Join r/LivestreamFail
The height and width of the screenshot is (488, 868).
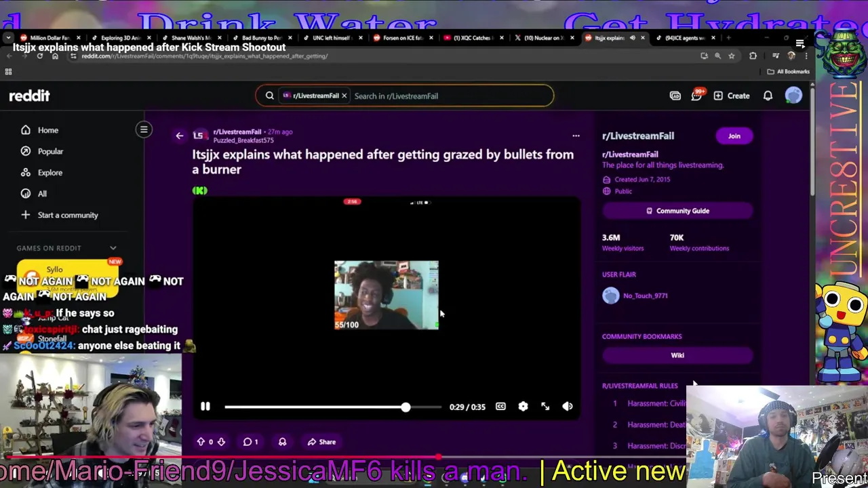[734, 136]
